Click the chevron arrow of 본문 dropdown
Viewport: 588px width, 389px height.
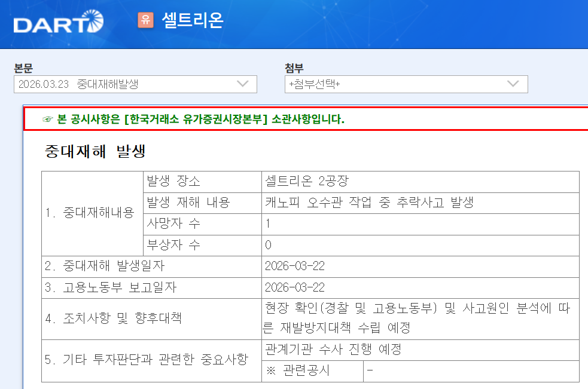pos(242,84)
